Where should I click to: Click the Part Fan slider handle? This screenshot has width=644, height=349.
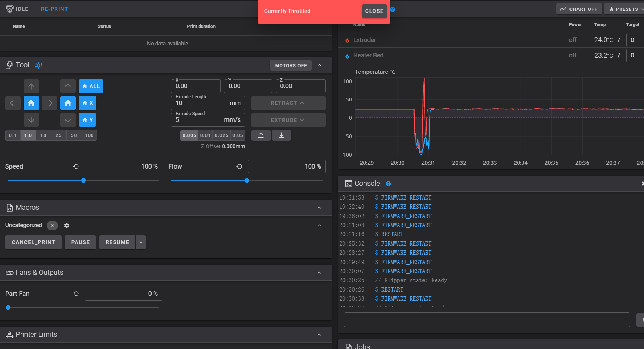point(8,308)
